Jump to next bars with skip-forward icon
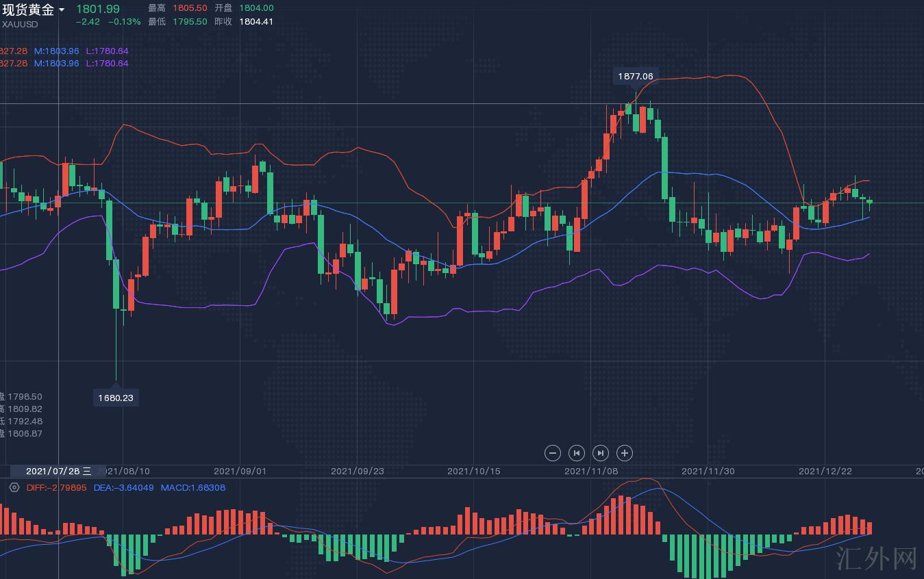The image size is (924, 579). [600, 452]
